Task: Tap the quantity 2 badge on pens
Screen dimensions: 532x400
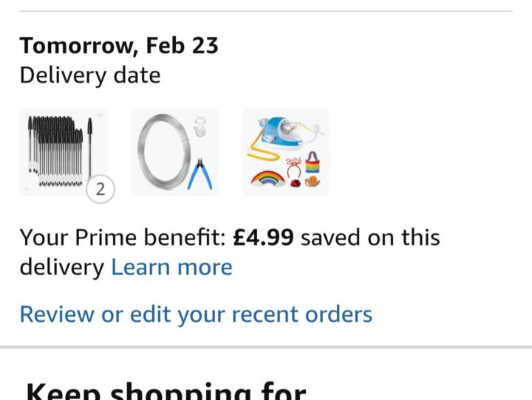Action: [x=100, y=190]
